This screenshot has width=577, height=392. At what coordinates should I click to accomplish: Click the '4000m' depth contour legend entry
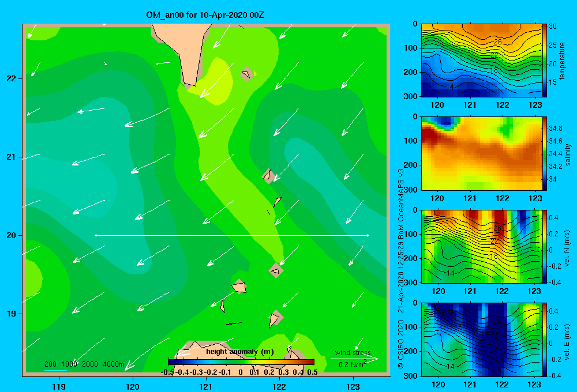point(113,364)
